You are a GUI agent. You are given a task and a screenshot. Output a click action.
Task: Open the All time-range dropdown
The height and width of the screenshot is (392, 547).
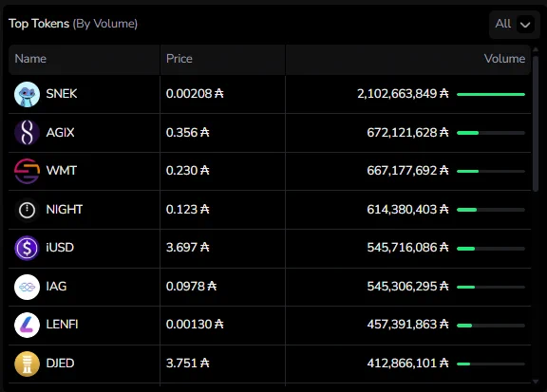point(514,24)
